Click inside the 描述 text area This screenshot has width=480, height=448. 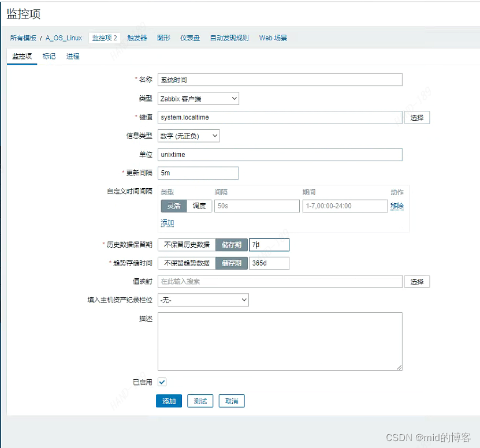280,341
